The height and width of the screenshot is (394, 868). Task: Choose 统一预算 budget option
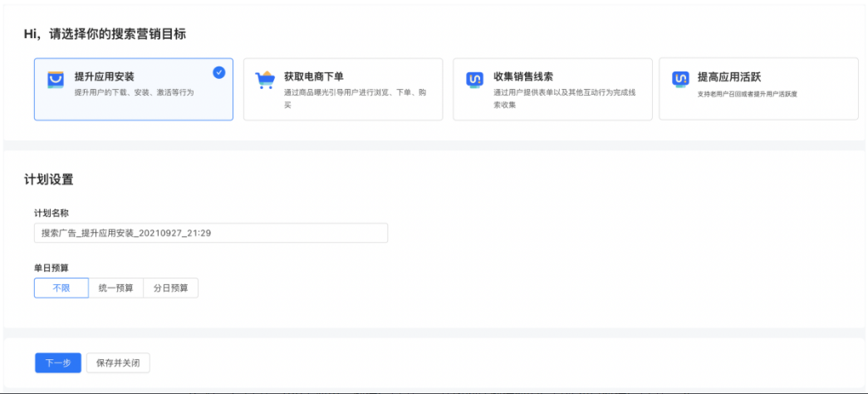pyautogui.click(x=115, y=288)
